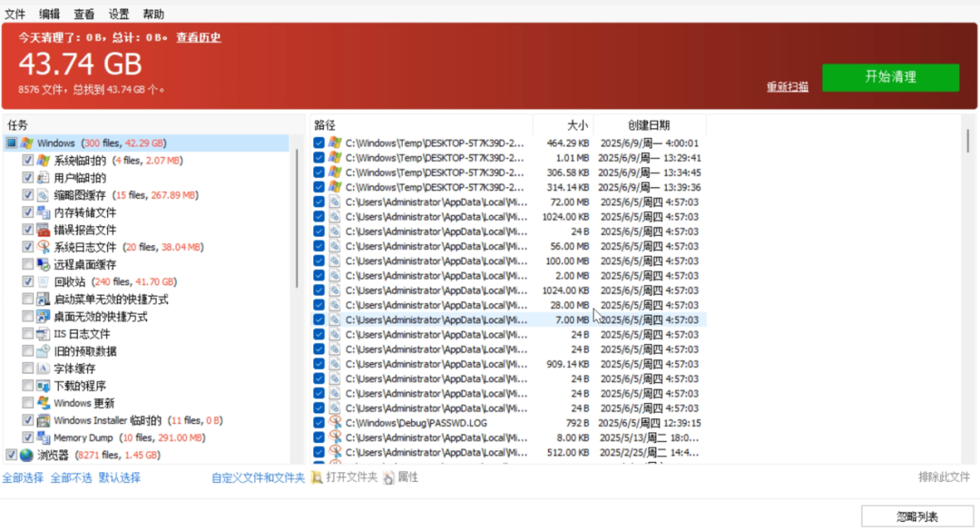
Task: Uncheck the Memory Dump checkbox
Action: tap(27, 438)
